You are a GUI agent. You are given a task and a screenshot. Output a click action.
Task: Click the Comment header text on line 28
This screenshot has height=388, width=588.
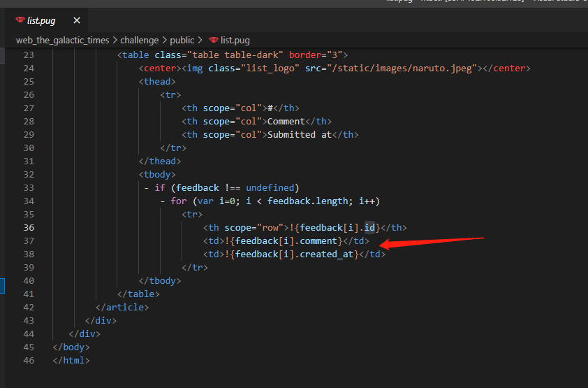point(286,122)
